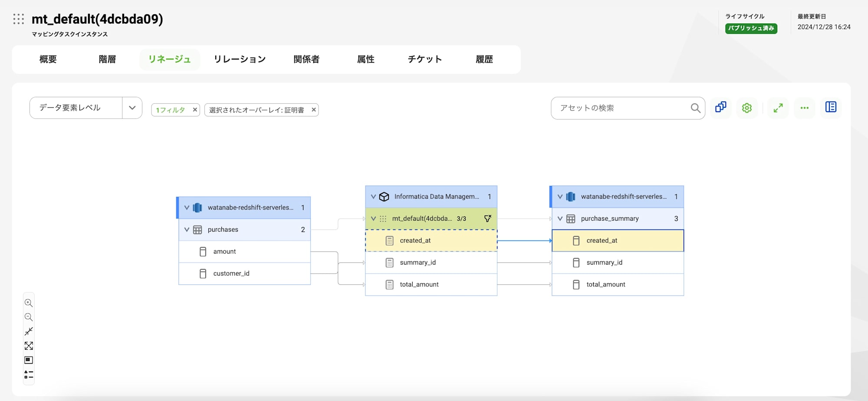
Task: Open the チケット tab
Action: [x=425, y=59]
